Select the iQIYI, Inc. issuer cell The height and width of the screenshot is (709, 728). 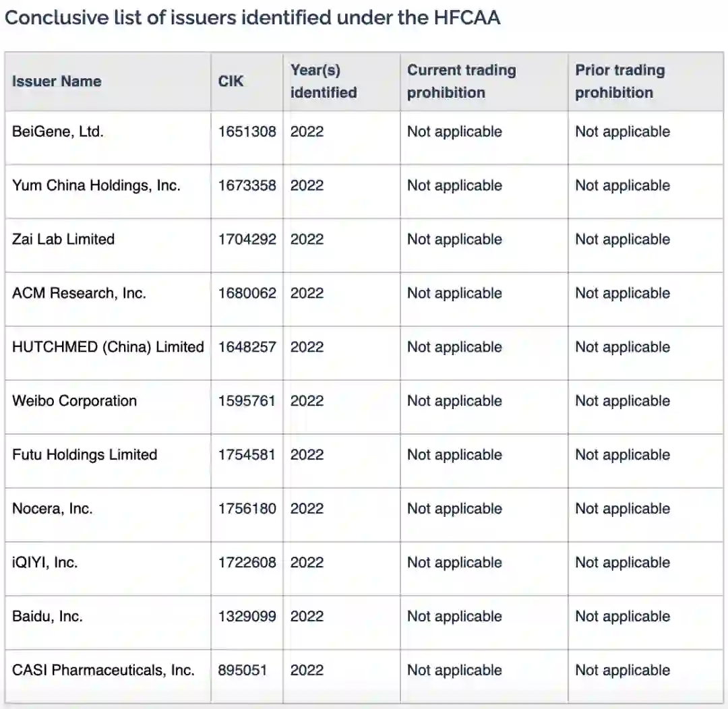(x=45, y=563)
